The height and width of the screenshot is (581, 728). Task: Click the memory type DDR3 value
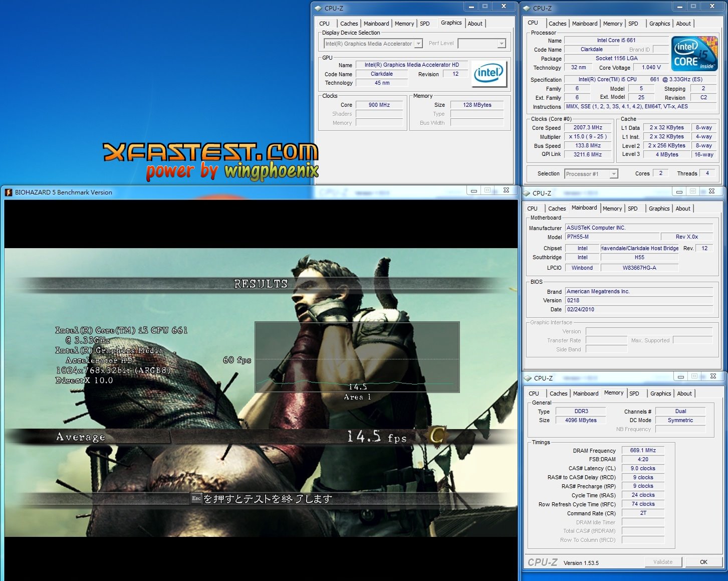tap(581, 411)
